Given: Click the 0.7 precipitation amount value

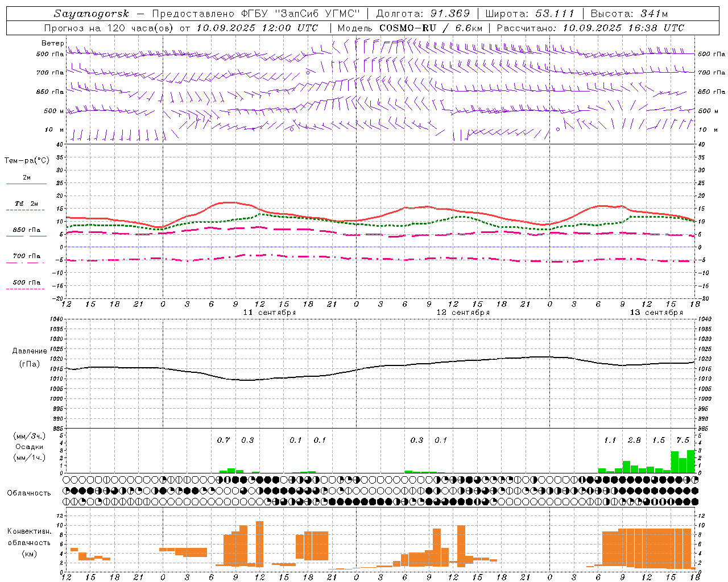Looking at the screenshot, I should pyautogui.click(x=224, y=440).
